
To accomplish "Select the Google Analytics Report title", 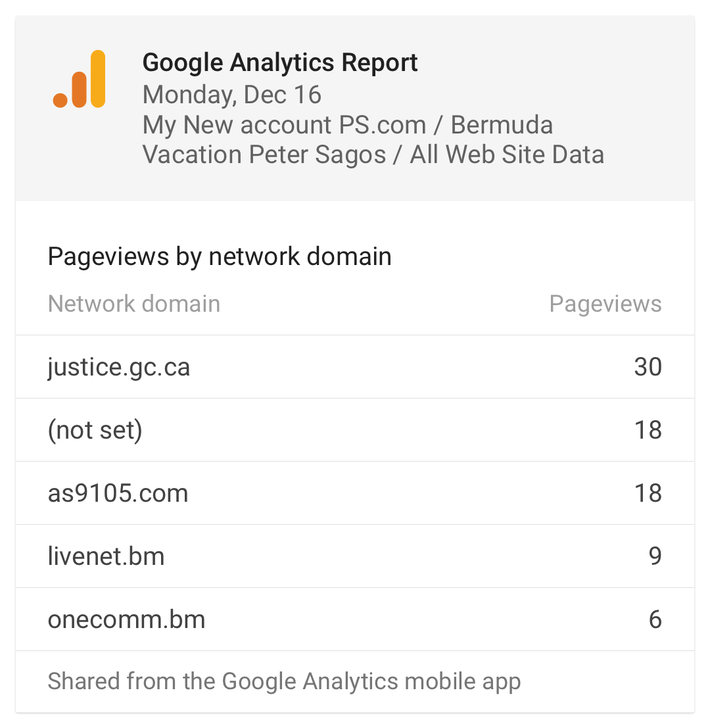I will point(280,62).
